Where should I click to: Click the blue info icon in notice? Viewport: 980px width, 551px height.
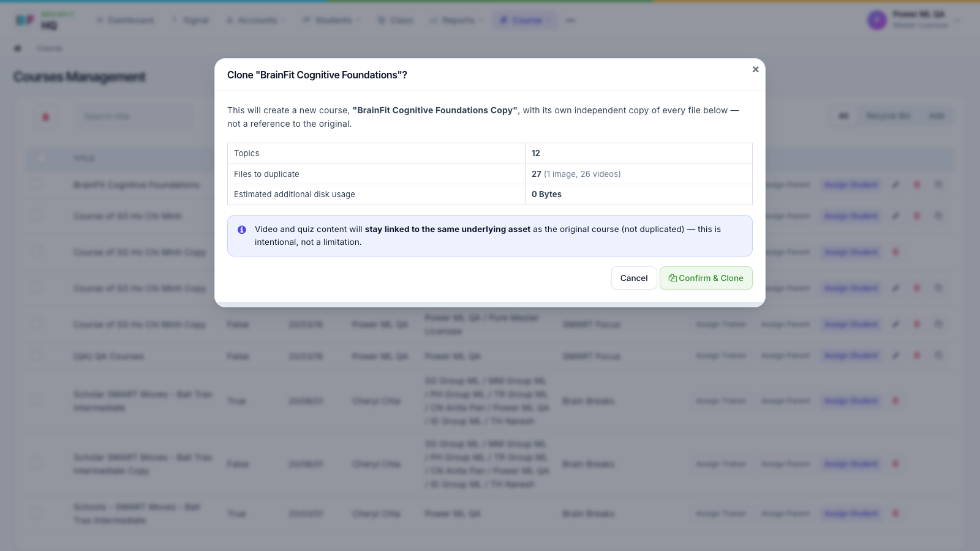[242, 230]
